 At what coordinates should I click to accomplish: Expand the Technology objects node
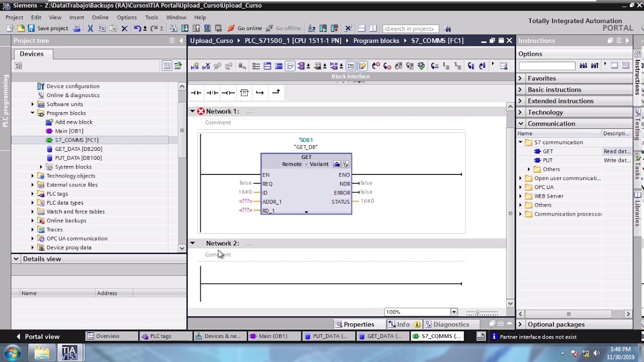coord(33,176)
